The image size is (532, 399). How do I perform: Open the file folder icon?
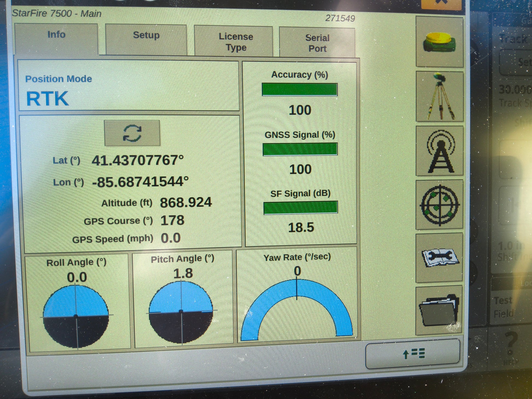tap(439, 310)
